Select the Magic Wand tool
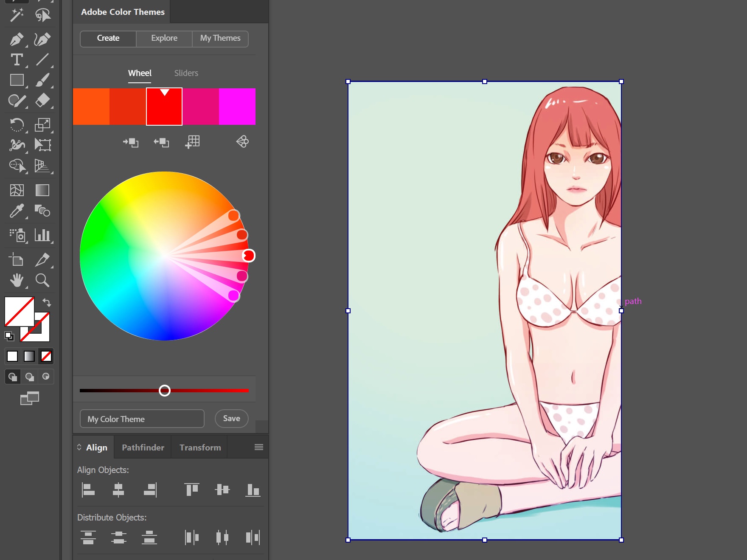This screenshot has height=560, width=747. (17, 15)
